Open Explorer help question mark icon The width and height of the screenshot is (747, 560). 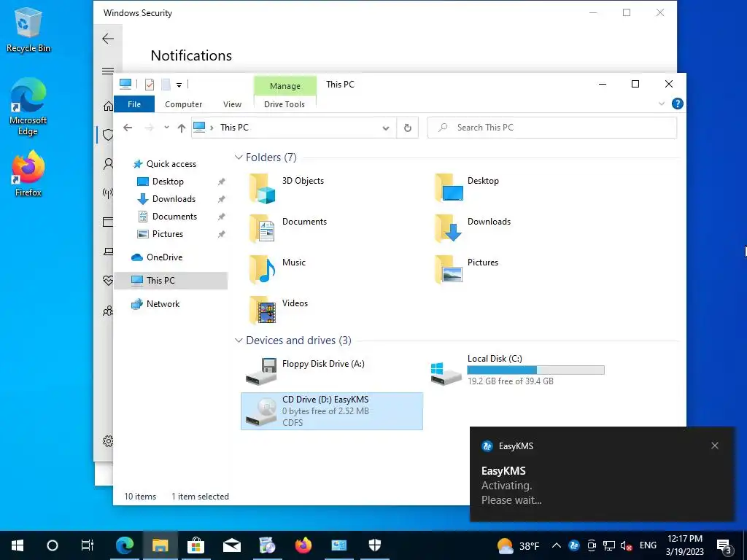pos(677,104)
